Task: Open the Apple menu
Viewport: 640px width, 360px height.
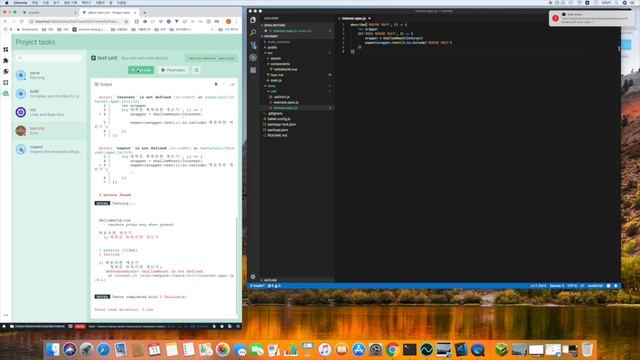Action: coord(6,2)
